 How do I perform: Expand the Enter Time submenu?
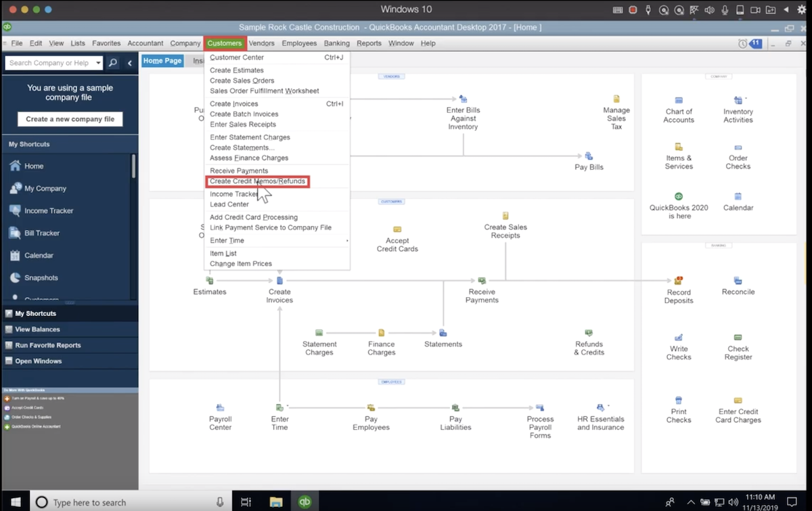pyautogui.click(x=277, y=240)
